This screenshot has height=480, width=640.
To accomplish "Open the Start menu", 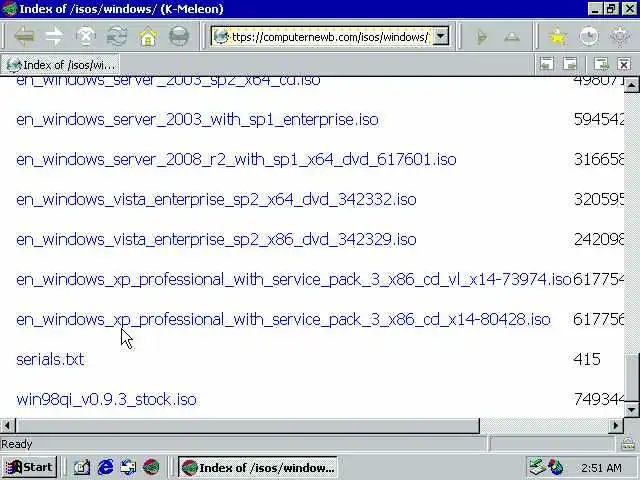I will [x=29, y=467].
